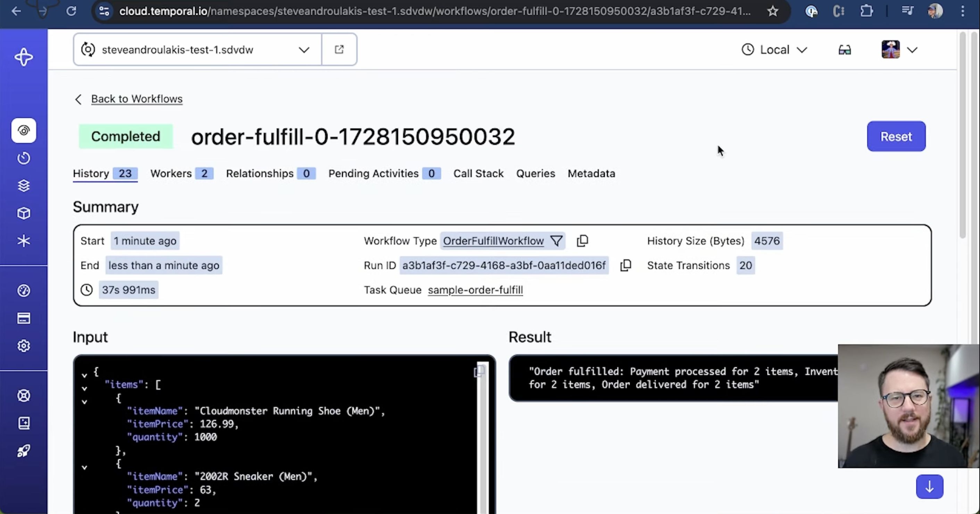Image resolution: width=980 pixels, height=514 pixels.
Task: Click the Reset button
Action: click(x=896, y=136)
